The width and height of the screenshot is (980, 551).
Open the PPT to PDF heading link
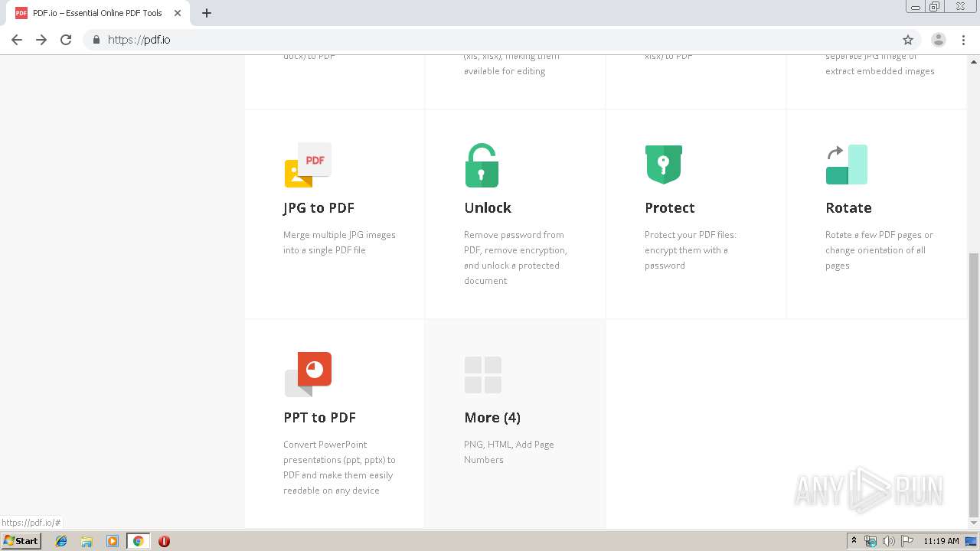click(x=319, y=418)
